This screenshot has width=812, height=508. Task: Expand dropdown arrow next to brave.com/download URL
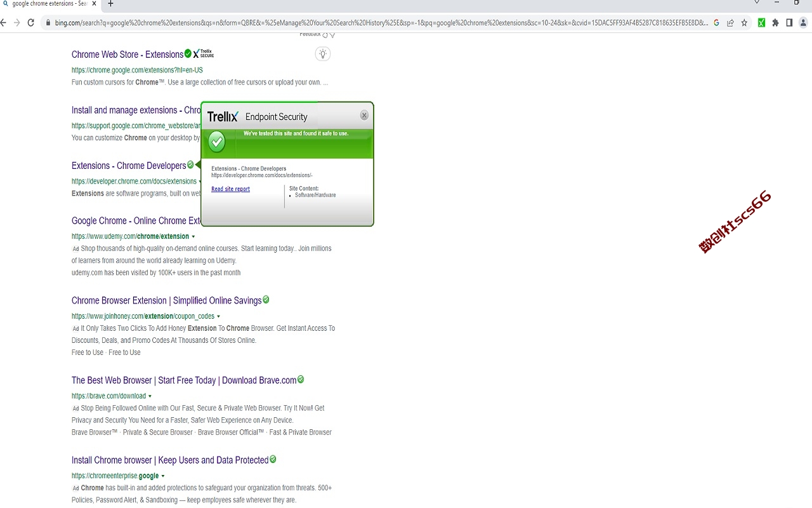pos(150,396)
